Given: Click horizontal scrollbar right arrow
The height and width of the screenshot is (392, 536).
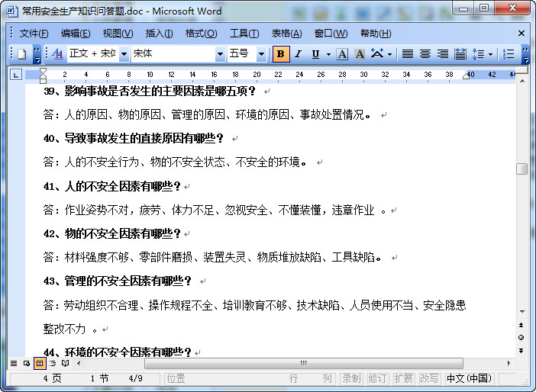Looking at the screenshot, I should [509, 363].
